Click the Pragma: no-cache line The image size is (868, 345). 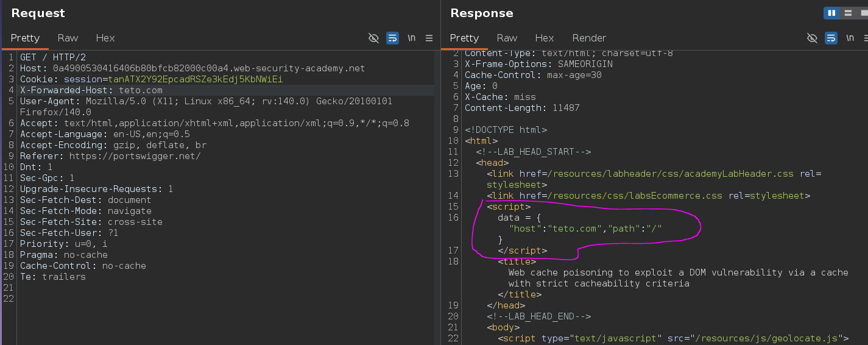pos(64,255)
